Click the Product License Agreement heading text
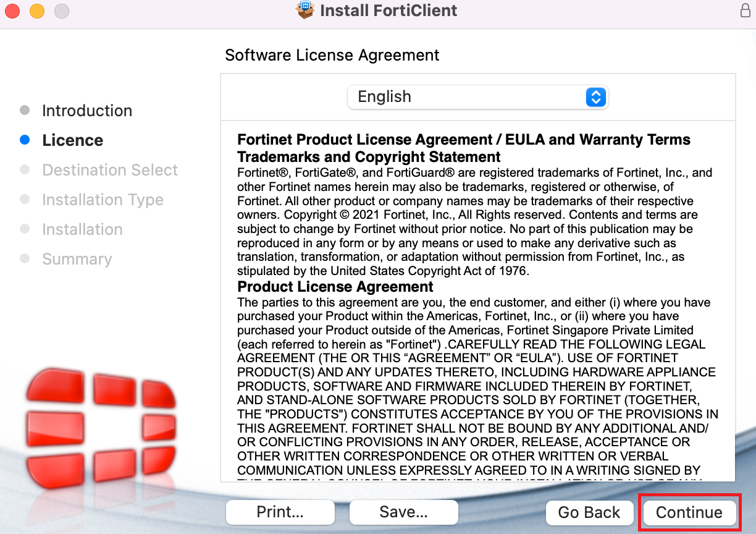This screenshot has height=534, width=756. pos(335,287)
